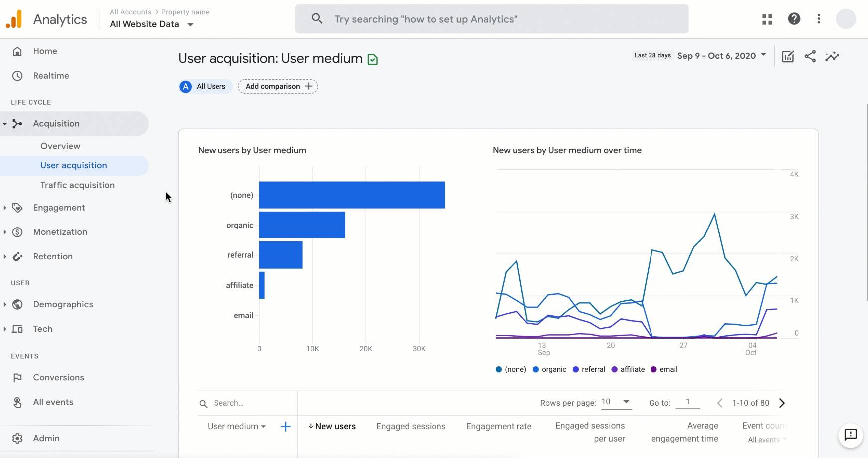This screenshot has width=868, height=458.
Task: Click Add comparison
Action: click(277, 86)
